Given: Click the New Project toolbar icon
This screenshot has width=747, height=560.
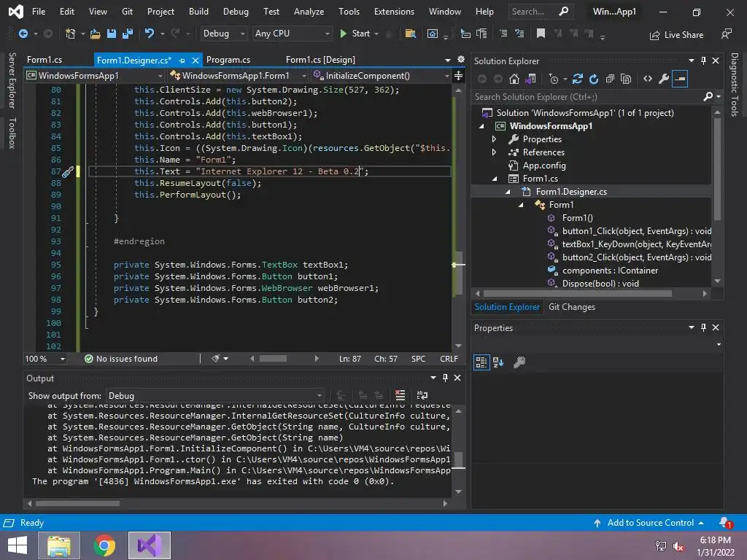Looking at the screenshot, I should point(71,34).
